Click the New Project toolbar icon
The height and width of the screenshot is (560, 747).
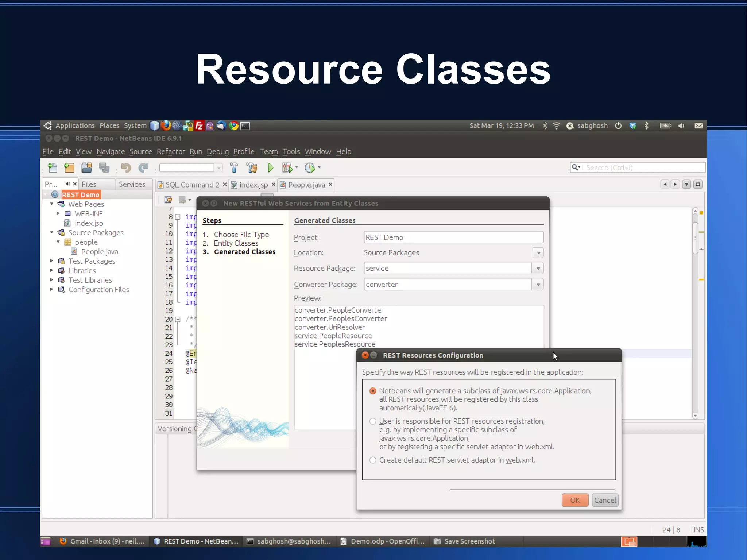pyautogui.click(x=69, y=168)
